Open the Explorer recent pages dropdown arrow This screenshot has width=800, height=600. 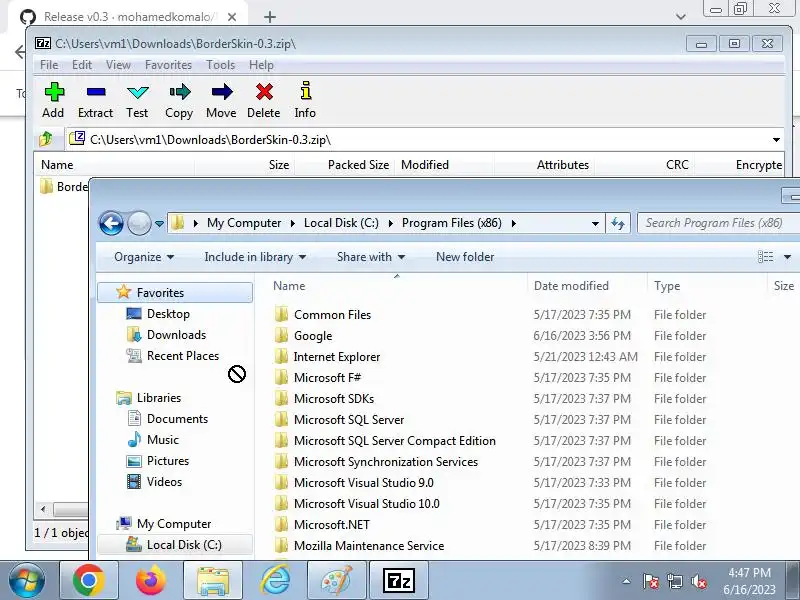tap(159, 223)
